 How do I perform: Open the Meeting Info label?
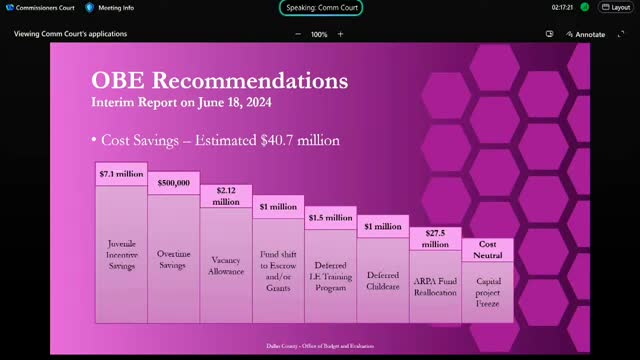pyautogui.click(x=116, y=8)
